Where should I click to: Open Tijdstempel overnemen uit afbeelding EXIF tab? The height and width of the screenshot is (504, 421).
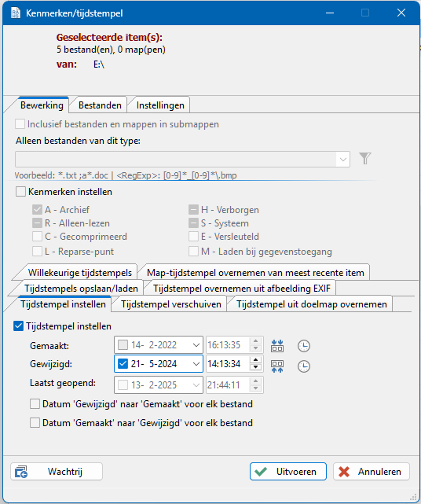pyautogui.click(x=241, y=289)
